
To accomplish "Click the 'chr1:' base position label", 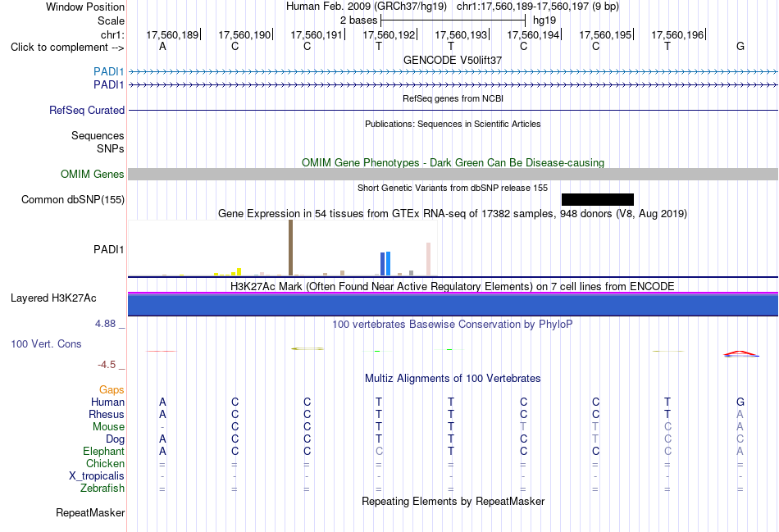I will (x=112, y=34).
